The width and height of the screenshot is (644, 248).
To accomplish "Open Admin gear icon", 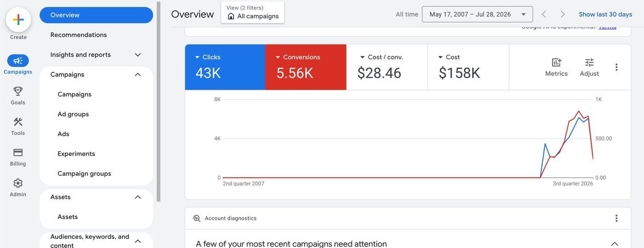I will [x=18, y=183].
